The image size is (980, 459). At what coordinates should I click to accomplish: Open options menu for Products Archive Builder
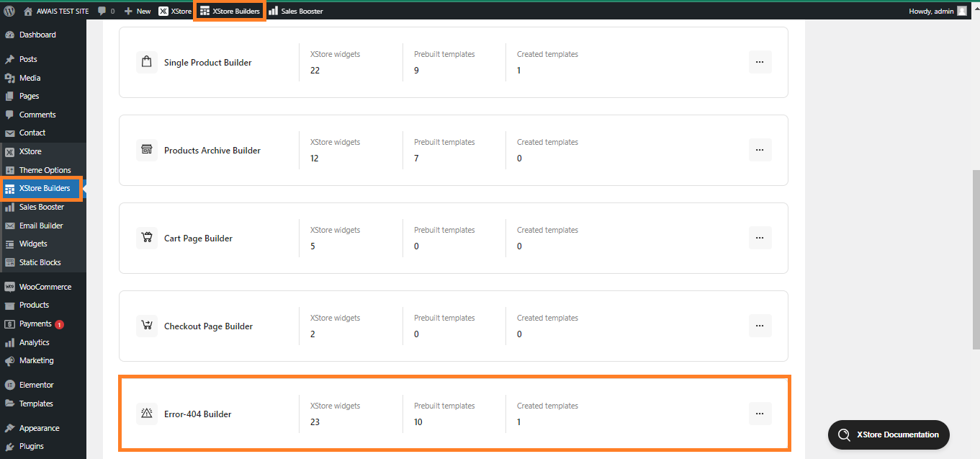click(x=760, y=150)
